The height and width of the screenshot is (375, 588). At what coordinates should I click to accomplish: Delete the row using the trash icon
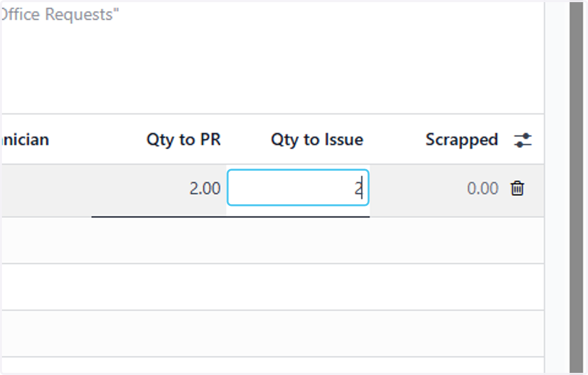click(x=517, y=188)
